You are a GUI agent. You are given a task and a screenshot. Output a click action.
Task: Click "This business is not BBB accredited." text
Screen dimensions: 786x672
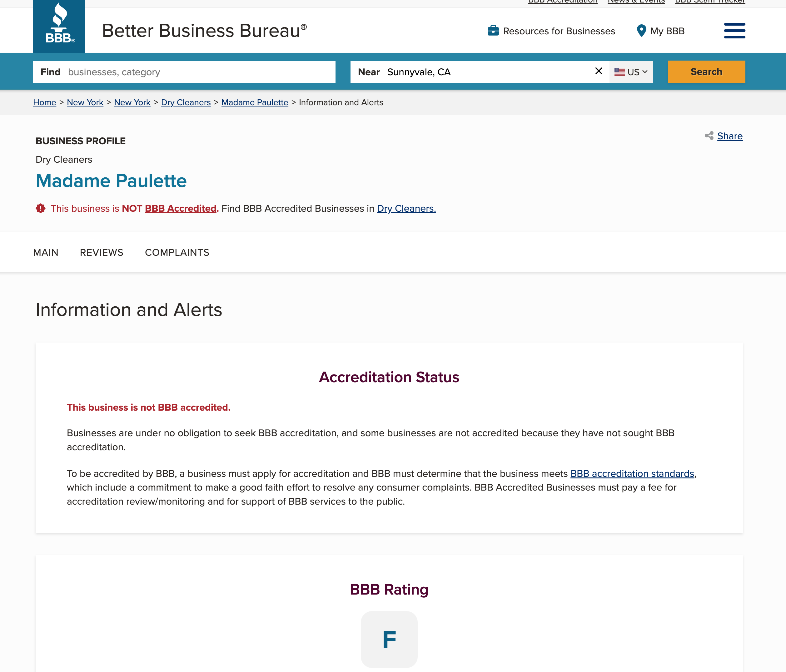149,407
